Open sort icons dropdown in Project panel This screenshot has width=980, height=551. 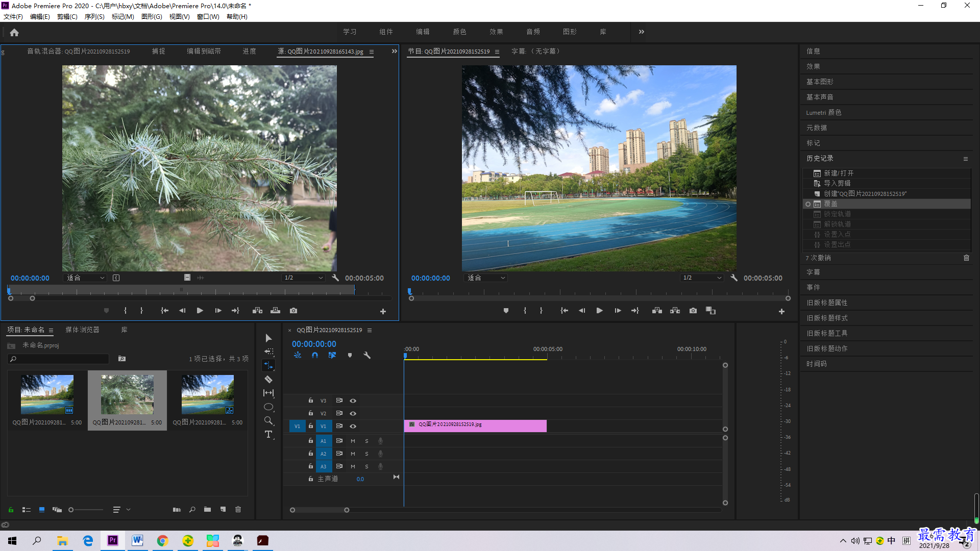pyautogui.click(x=121, y=509)
